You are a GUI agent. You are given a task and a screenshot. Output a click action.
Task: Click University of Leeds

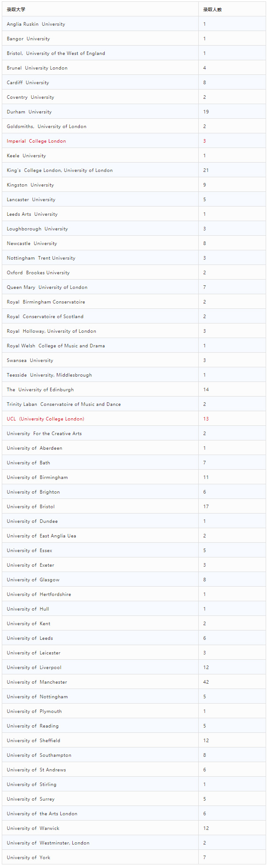tap(30, 638)
